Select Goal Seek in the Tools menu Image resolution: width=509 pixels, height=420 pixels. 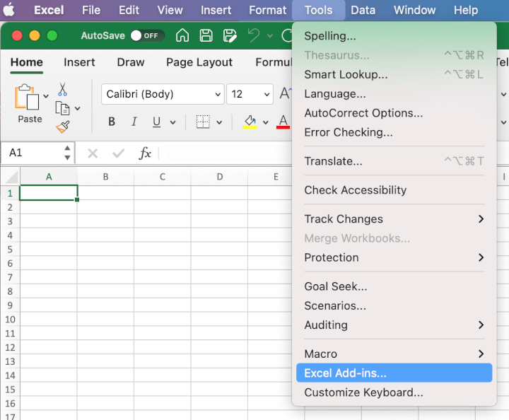coord(336,286)
